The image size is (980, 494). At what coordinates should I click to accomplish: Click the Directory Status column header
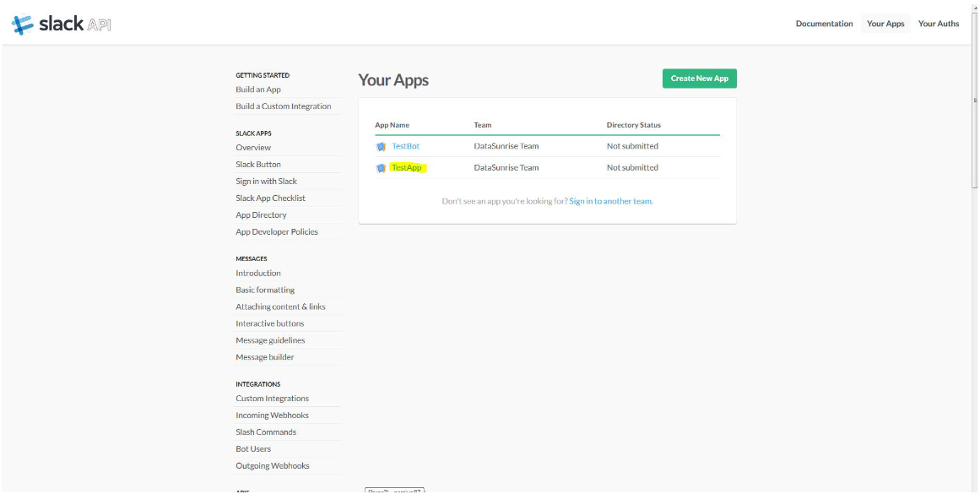[634, 125]
